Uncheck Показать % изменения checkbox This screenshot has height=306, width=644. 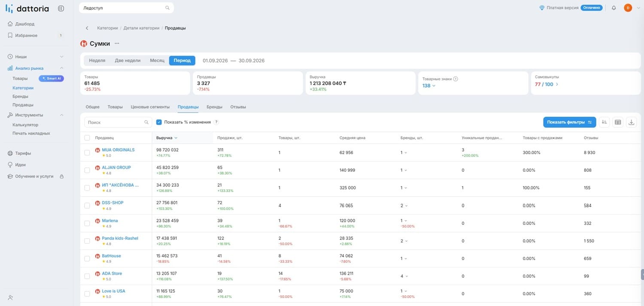coord(159,122)
